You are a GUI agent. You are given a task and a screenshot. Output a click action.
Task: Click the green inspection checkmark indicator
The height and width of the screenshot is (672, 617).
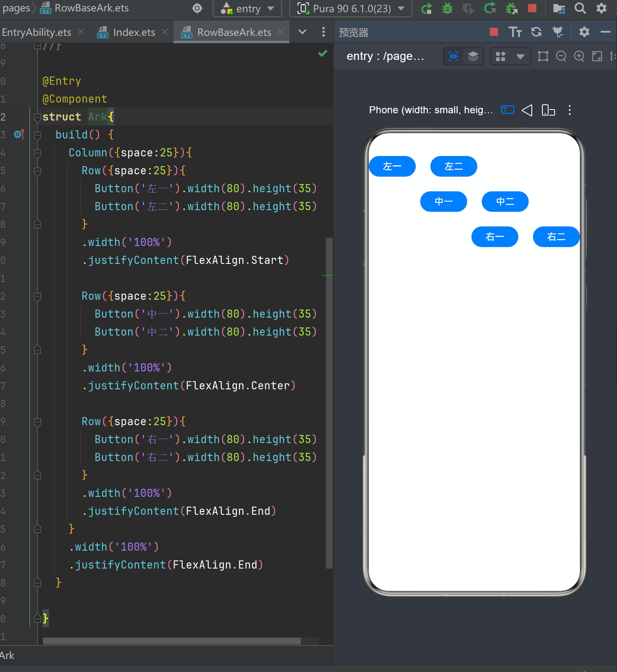click(x=323, y=53)
